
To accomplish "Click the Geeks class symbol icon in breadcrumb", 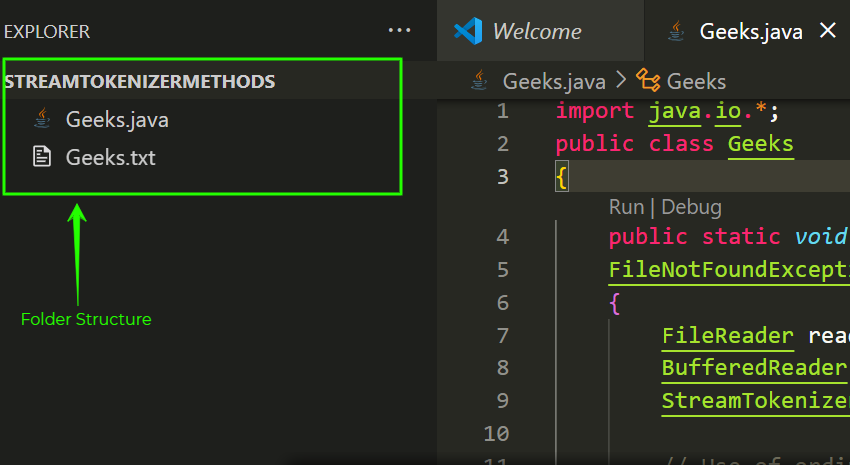I will pos(648,81).
